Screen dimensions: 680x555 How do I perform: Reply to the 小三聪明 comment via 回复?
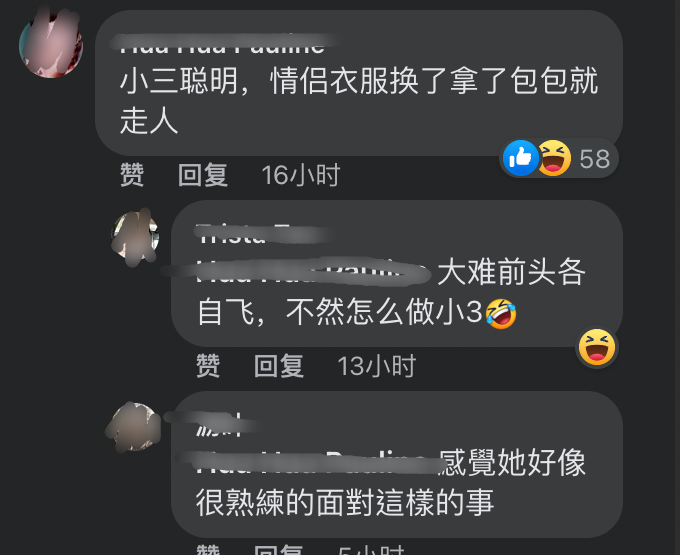pyautogui.click(x=203, y=175)
